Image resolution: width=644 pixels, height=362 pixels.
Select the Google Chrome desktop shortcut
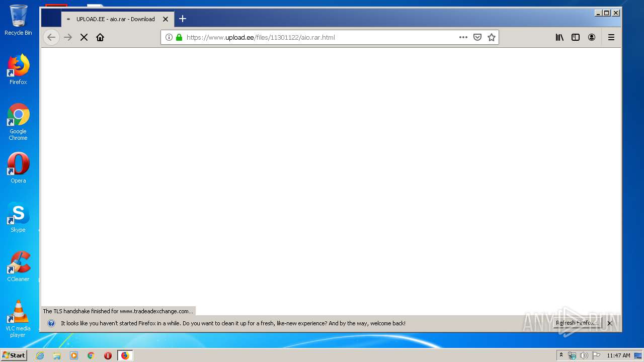(x=18, y=122)
